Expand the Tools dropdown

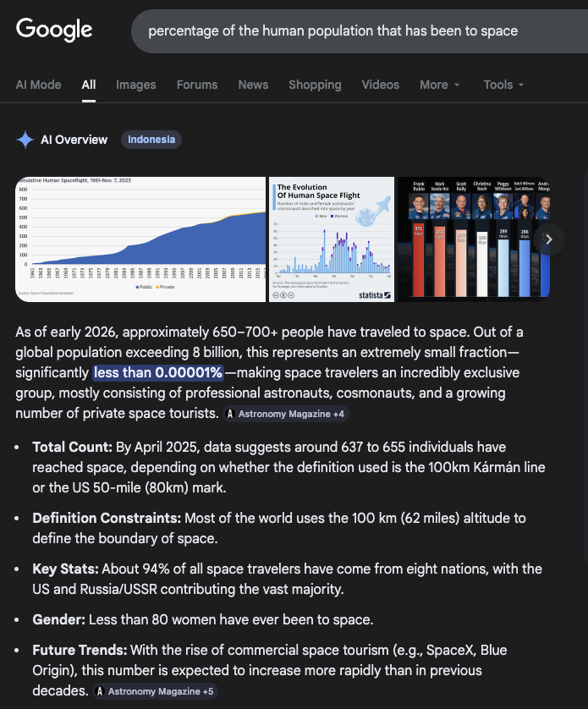503,85
